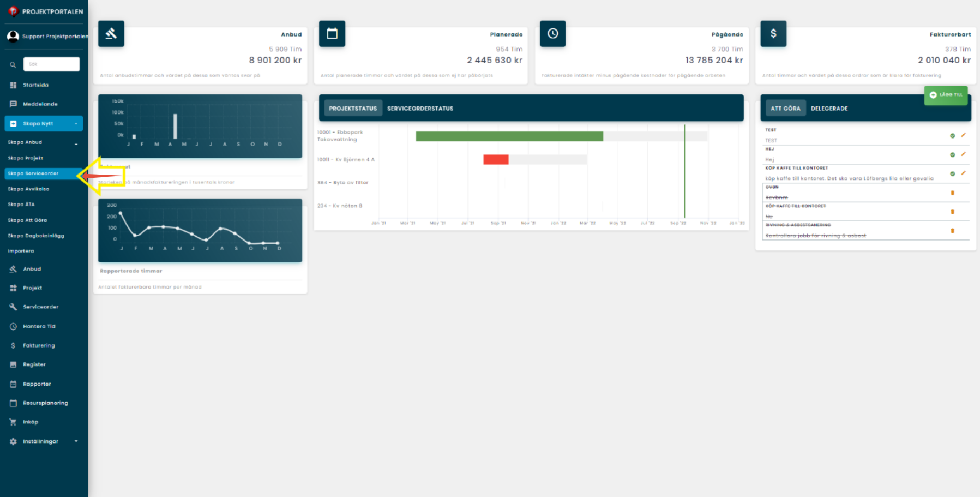Select Skapa Avvikelse in the sidebar
The width and height of the screenshot is (980, 497).
point(28,189)
